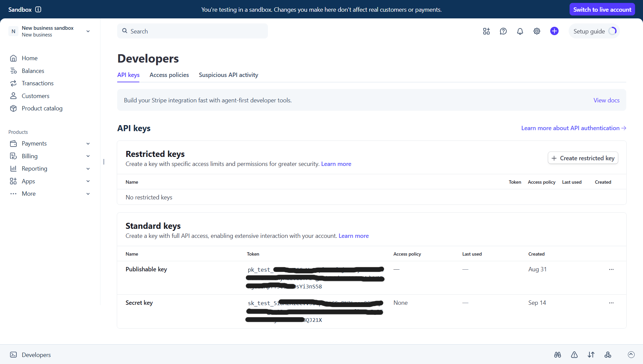Click the Transactions arrows icon
The image size is (643, 364).
(x=13, y=83)
